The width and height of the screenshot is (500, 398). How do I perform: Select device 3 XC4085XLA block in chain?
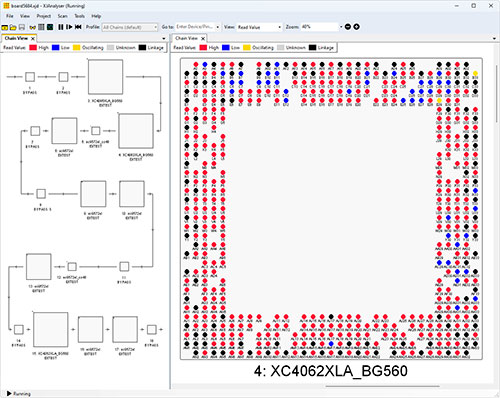pos(105,77)
